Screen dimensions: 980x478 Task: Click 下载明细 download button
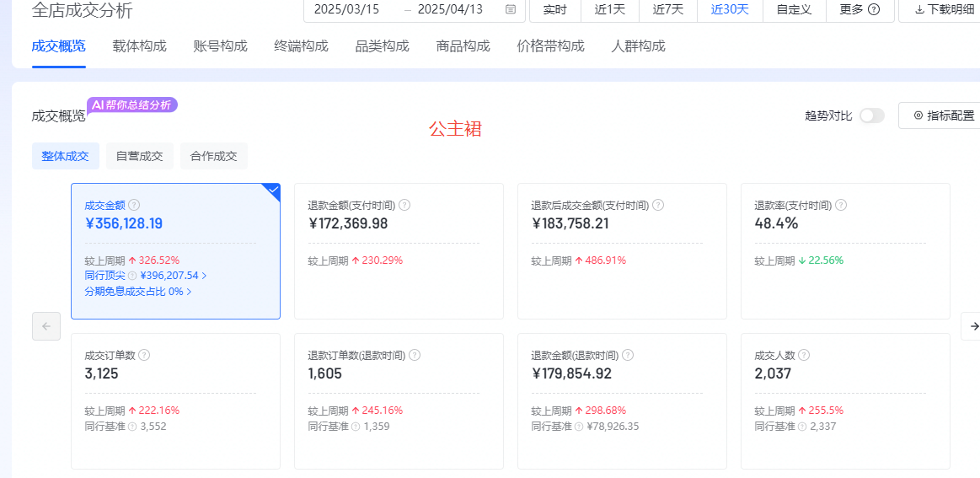[x=940, y=9]
